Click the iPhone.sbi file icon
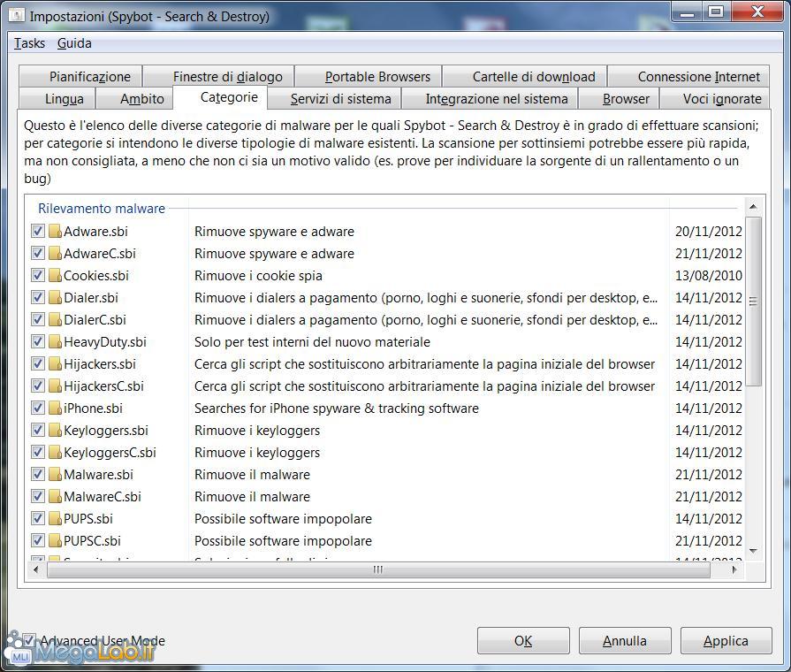 55,408
